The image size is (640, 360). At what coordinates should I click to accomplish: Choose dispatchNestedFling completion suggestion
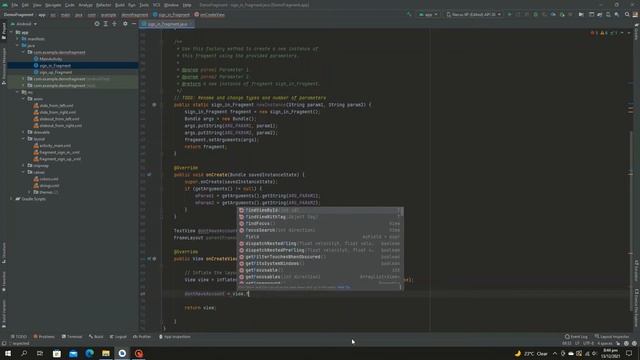coord(320,244)
